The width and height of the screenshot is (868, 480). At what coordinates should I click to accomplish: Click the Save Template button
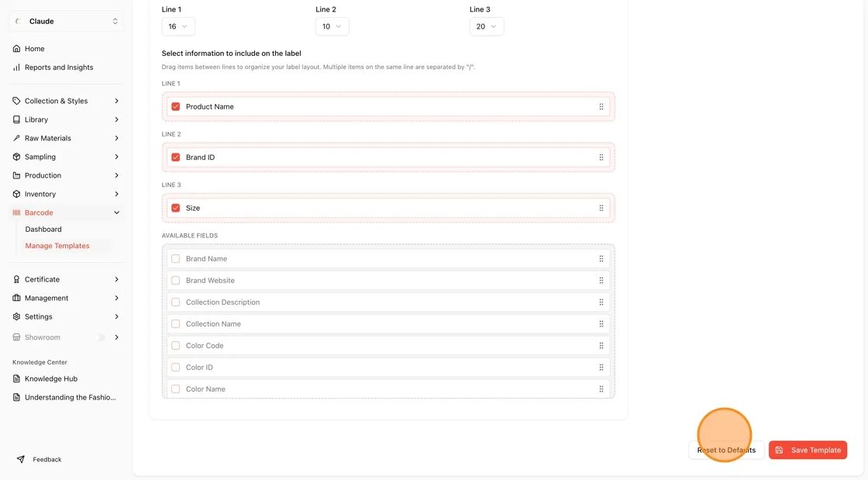pos(808,450)
